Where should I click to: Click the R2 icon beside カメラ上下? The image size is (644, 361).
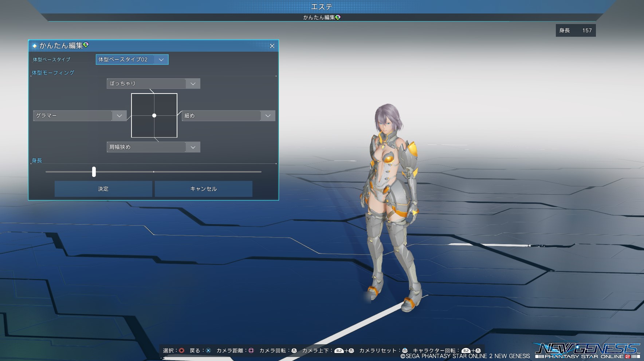pyautogui.click(x=339, y=351)
